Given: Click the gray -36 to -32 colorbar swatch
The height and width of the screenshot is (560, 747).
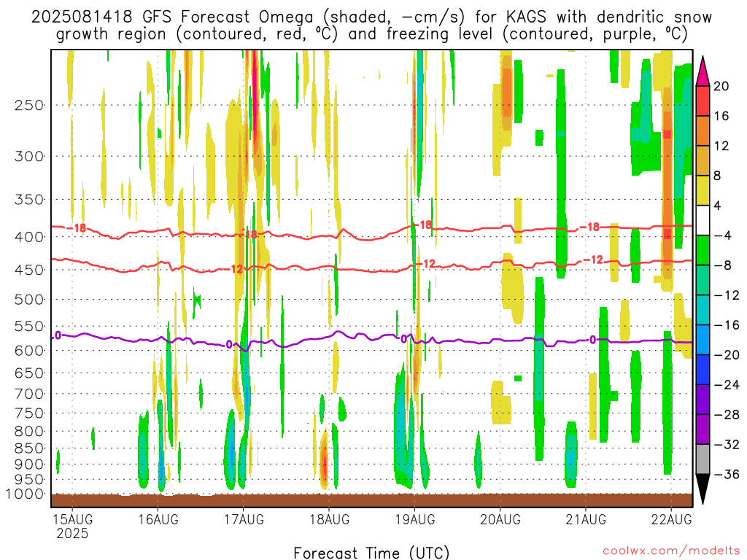Looking at the screenshot, I should pos(703,459).
